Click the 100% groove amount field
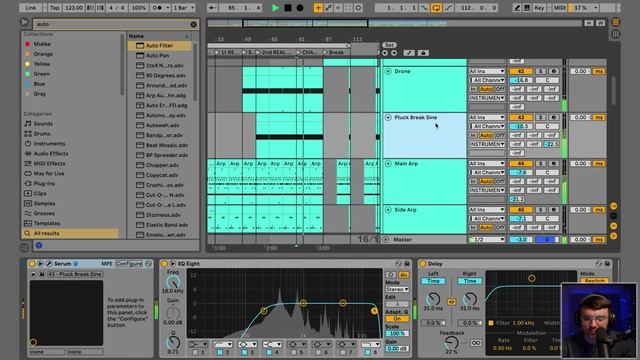640x360 pixels. click(x=139, y=8)
